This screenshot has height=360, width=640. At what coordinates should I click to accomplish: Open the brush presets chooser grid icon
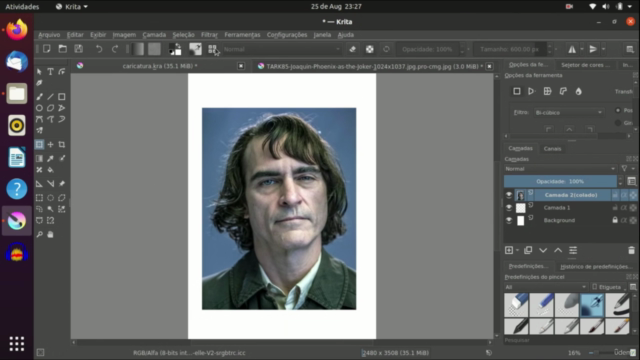[212, 49]
